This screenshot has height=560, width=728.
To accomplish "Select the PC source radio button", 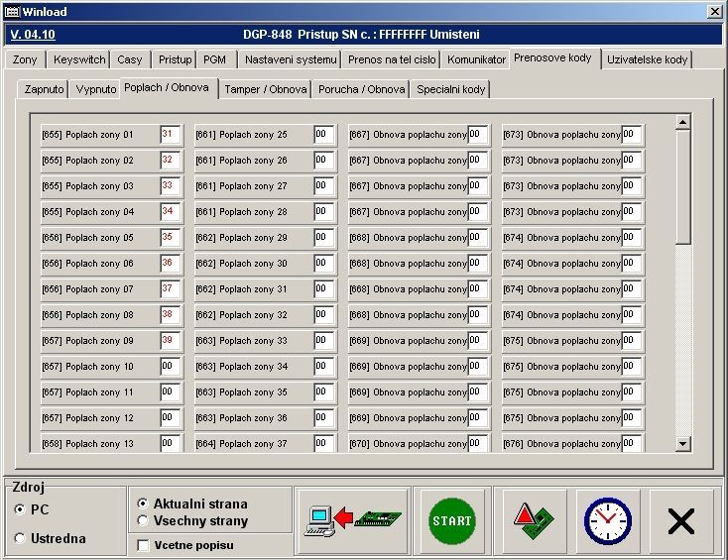I will point(21,508).
